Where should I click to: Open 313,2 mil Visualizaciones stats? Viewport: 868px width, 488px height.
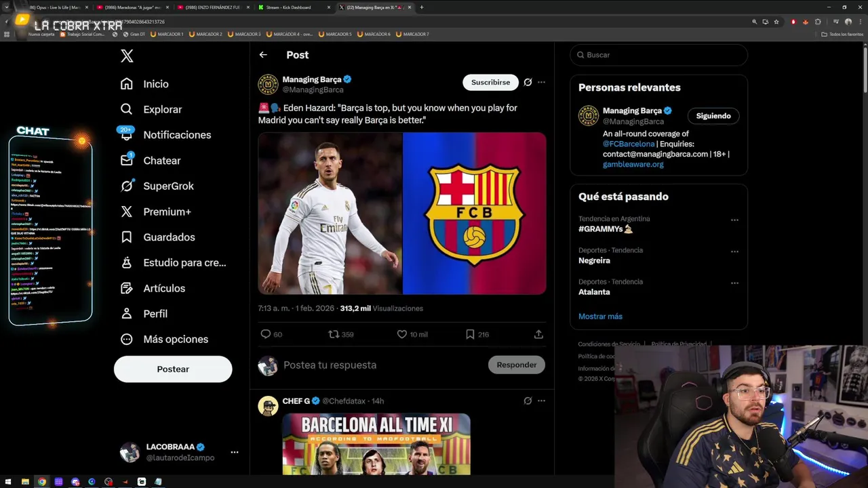[x=381, y=308]
